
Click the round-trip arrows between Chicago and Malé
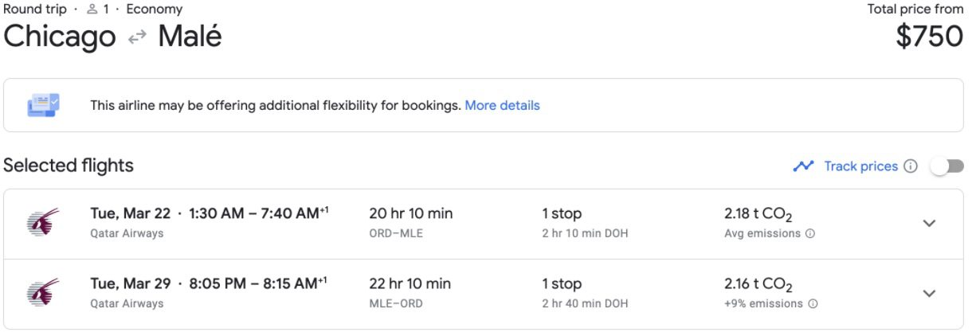click(x=137, y=38)
